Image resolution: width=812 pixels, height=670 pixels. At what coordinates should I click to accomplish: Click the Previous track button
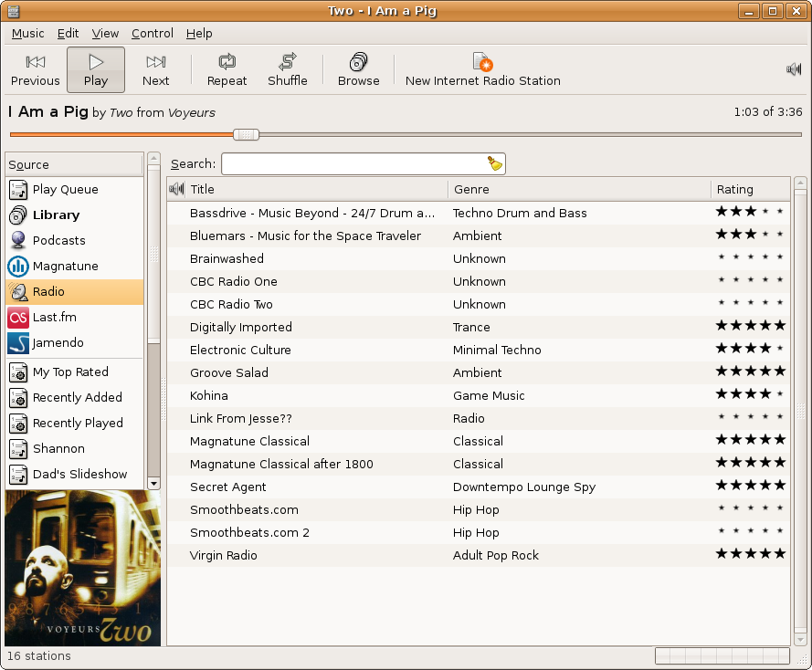pyautogui.click(x=36, y=70)
